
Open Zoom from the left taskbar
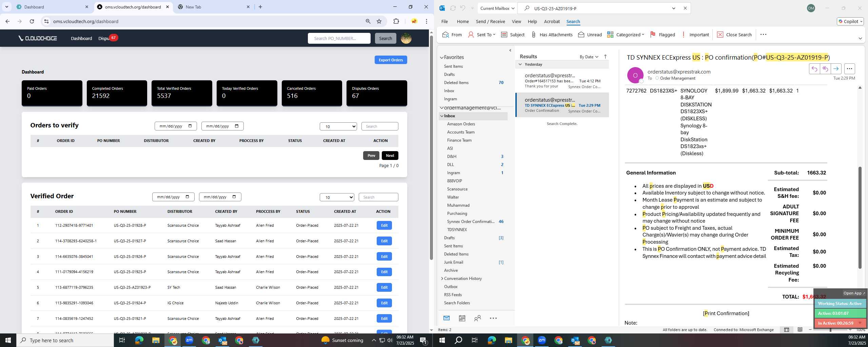coord(189,340)
